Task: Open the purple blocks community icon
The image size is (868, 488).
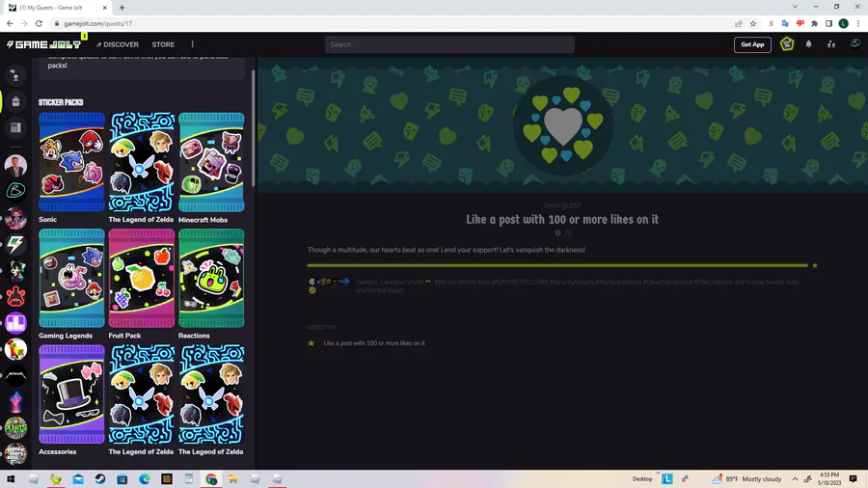Action: [15, 323]
